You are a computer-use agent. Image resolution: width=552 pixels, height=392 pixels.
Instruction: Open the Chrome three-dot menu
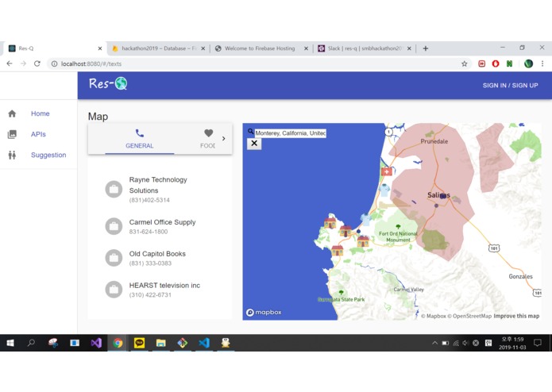[x=542, y=63]
